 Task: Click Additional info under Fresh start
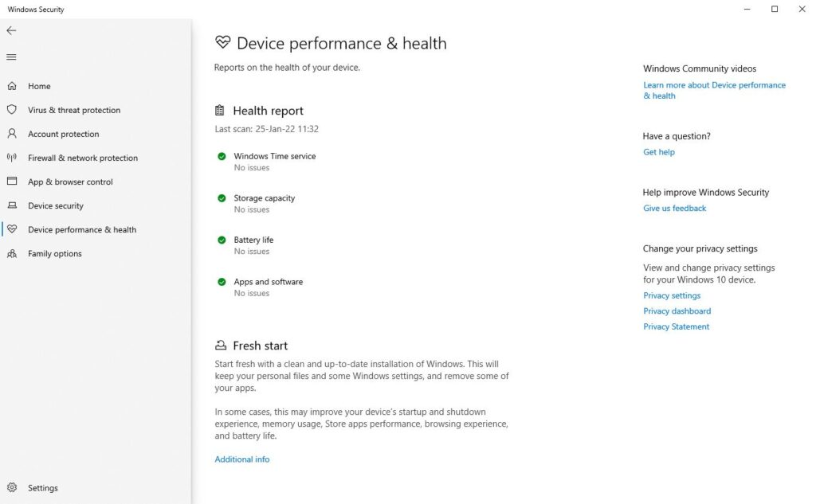point(241,459)
